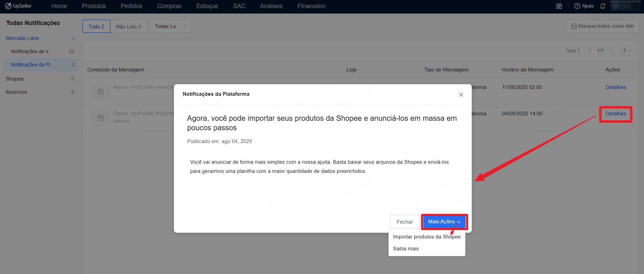Open Detalhes for the 04/08/2025 message
Image resolution: width=644 pixels, height=274 pixels.
coord(616,114)
